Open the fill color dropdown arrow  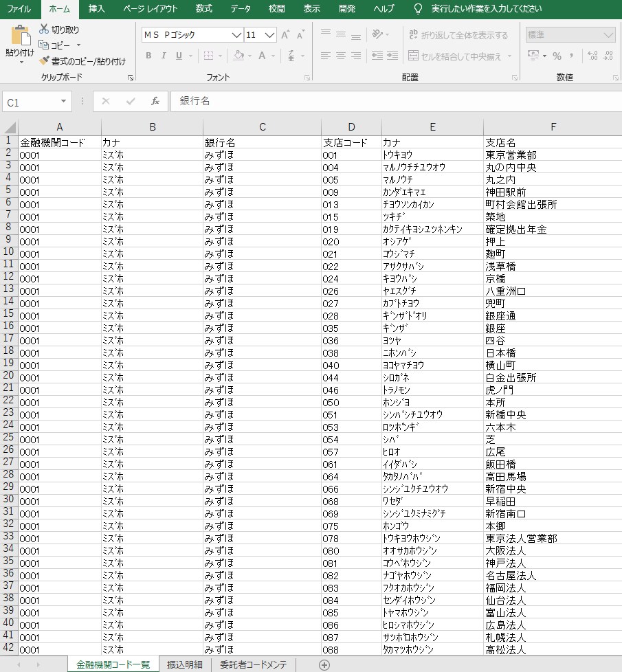[249, 56]
